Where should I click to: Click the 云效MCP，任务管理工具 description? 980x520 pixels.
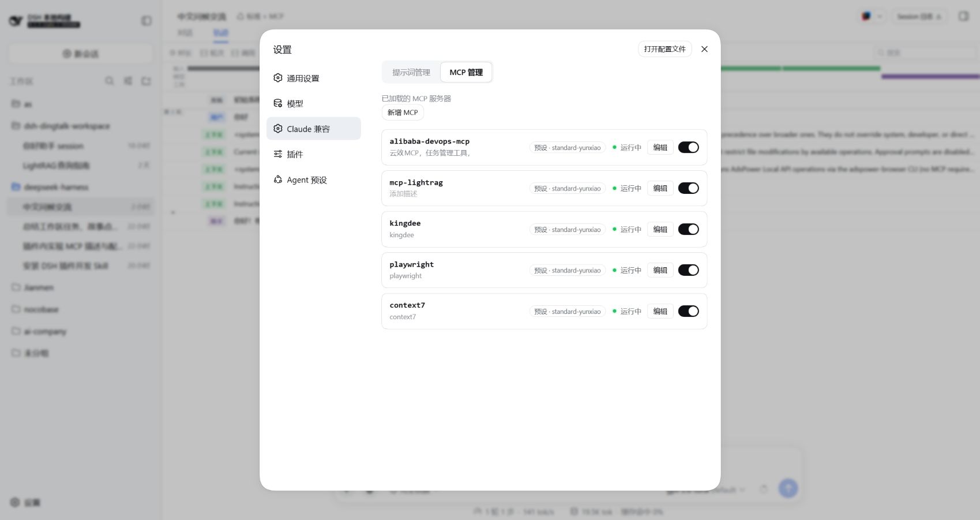click(x=430, y=153)
